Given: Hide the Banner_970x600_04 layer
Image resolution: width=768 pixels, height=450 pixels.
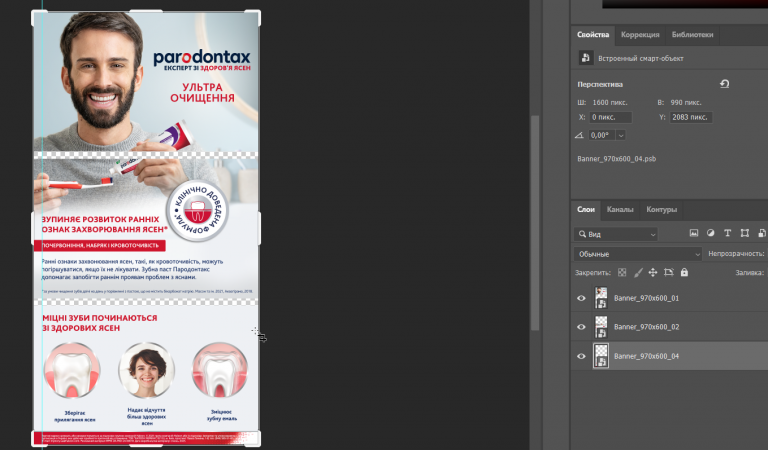Looking at the screenshot, I should [x=581, y=356].
